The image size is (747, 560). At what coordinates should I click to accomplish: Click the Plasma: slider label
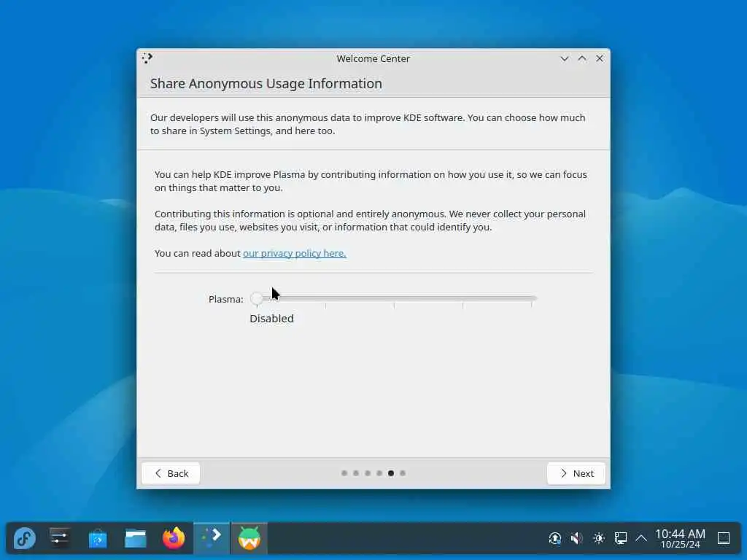226,299
